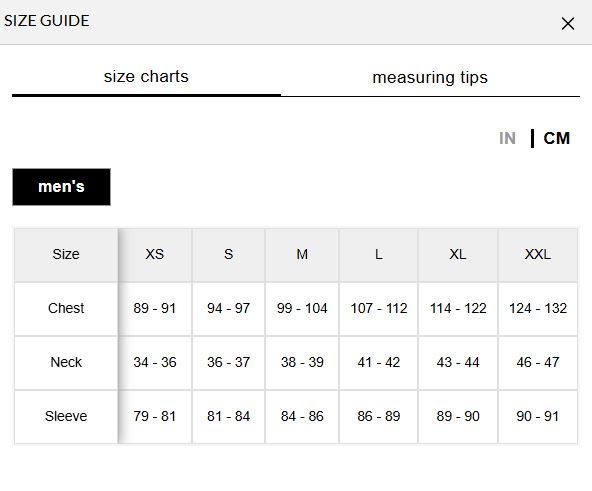Select the size charts tab
Viewport: 592px width, 491px height.
(x=146, y=77)
